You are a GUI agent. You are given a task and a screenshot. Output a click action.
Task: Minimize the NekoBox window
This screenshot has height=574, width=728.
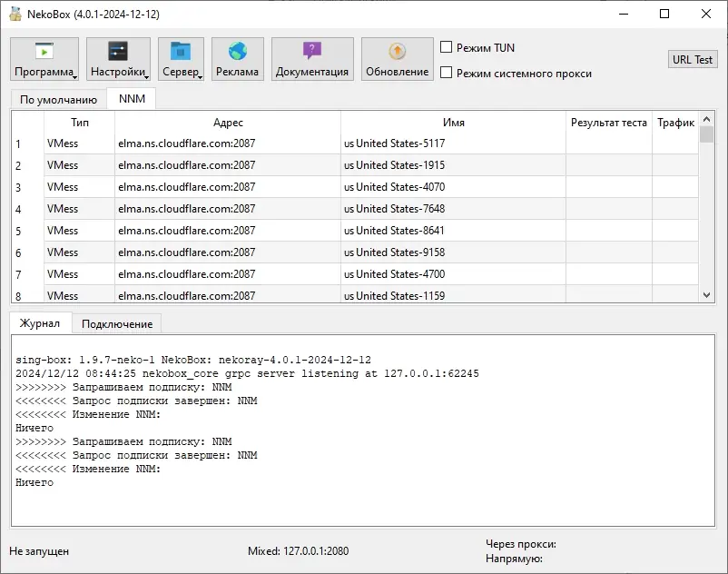coord(624,14)
